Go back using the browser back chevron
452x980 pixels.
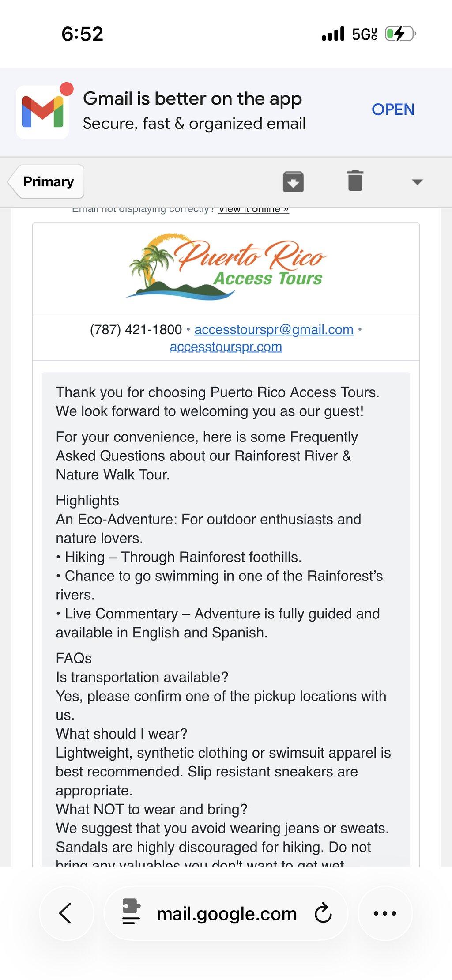[66, 913]
